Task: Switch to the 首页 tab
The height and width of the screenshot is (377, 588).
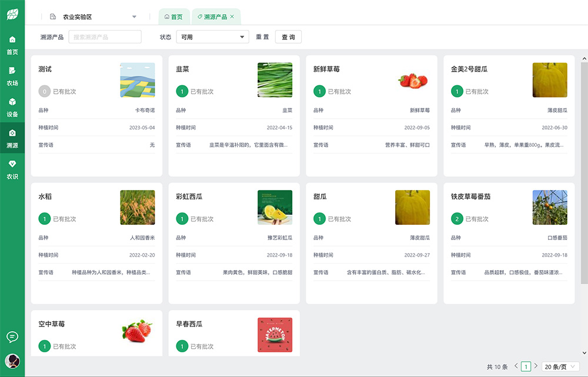Action: coord(173,17)
